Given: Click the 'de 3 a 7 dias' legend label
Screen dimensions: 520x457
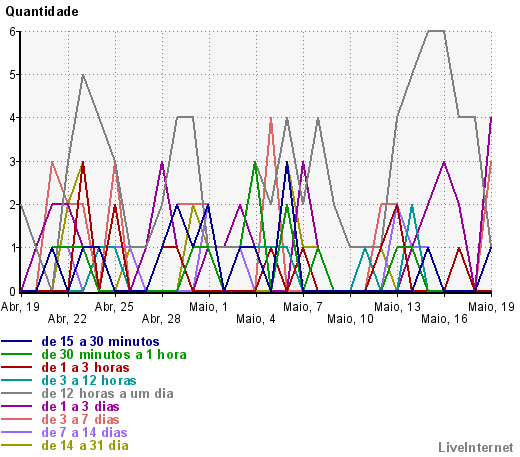Looking at the screenshot, I should point(80,419).
